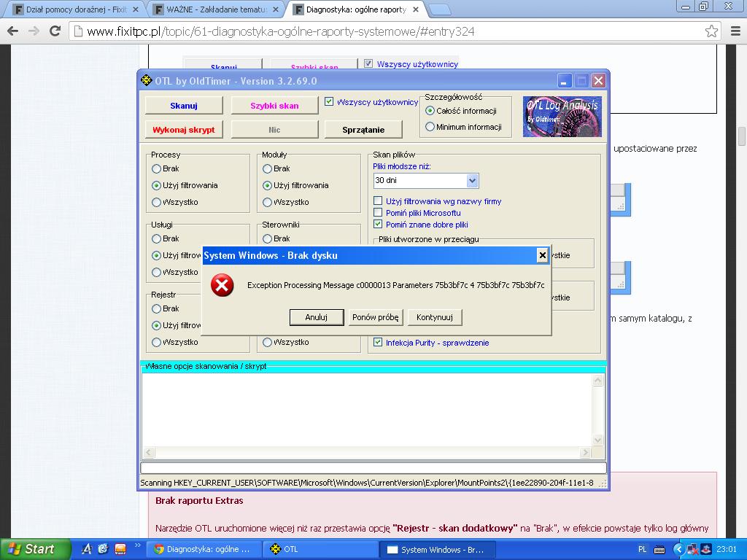Click the 'Sprzątanie' button

(363, 130)
